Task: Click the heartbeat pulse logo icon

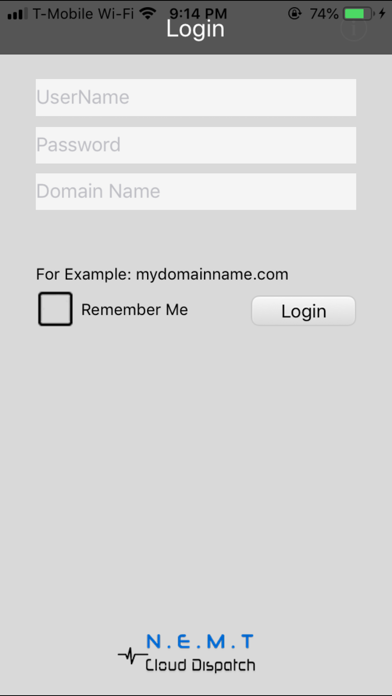Action: click(132, 655)
